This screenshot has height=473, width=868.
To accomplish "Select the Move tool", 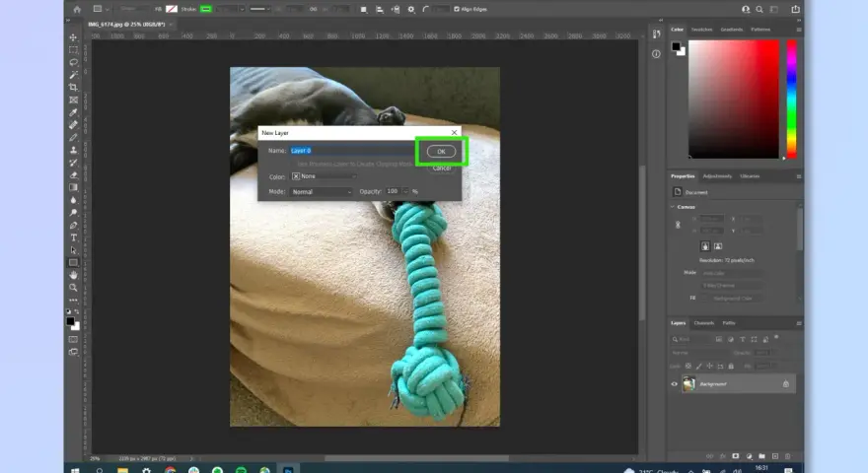I will [x=73, y=37].
